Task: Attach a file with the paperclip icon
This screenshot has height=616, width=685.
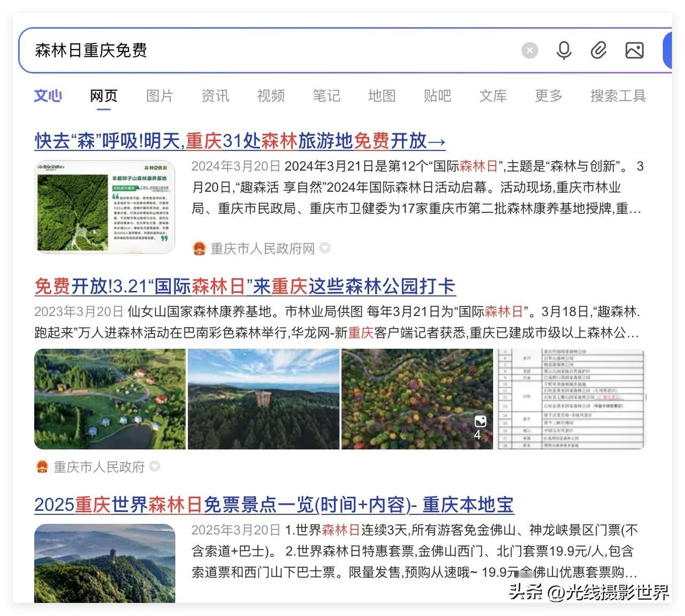Action: [598, 50]
